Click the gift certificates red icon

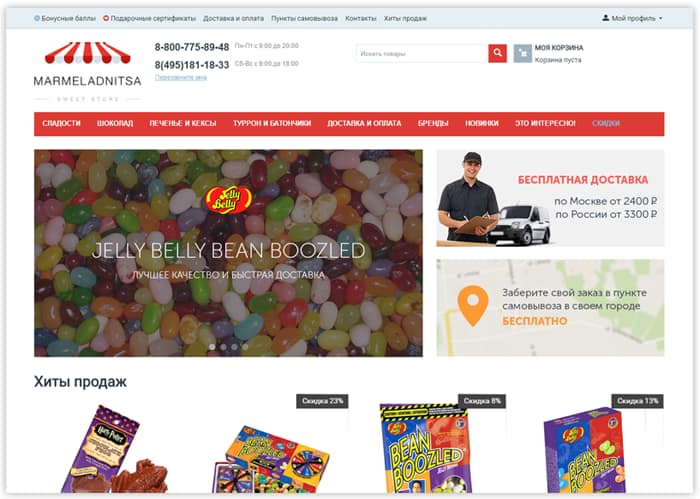pyautogui.click(x=106, y=18)
